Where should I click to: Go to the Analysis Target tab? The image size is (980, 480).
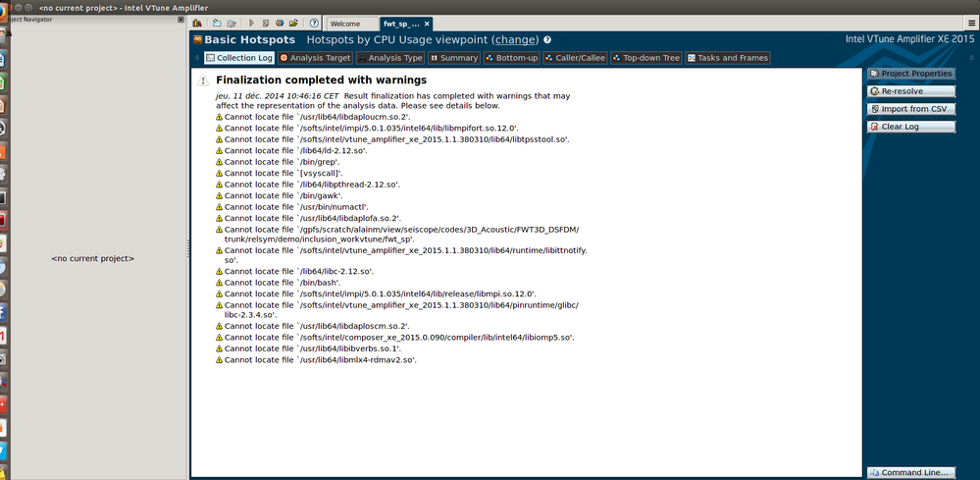314,58
